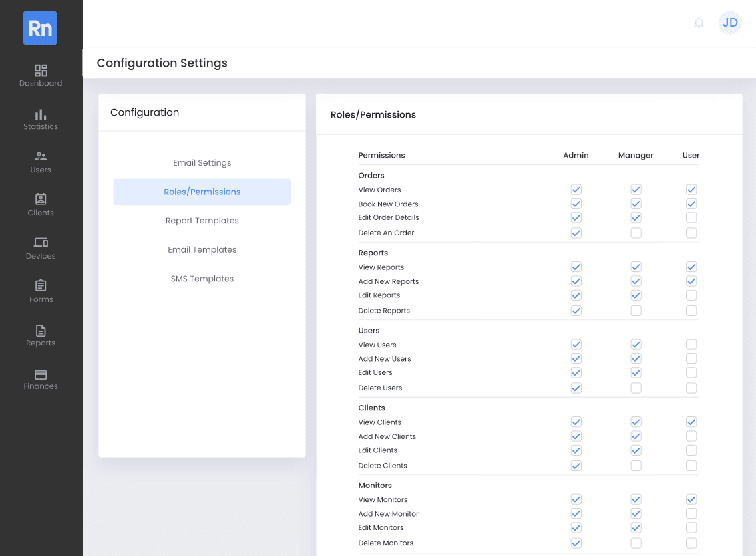Image resolution: width=756 pixels, height=556 pixels.
Task: Open SMS Templates configuration item
Action: pos(202,279)
